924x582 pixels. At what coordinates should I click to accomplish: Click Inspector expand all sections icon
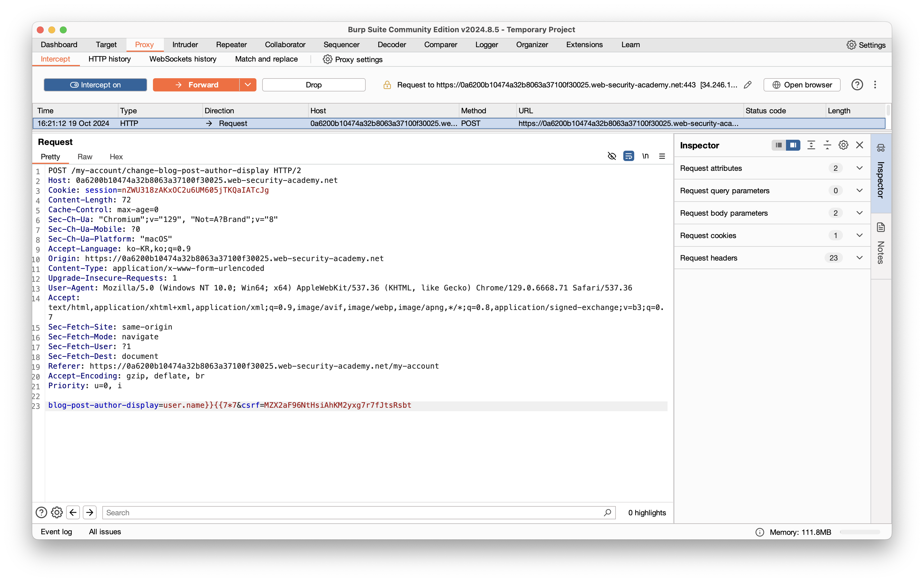tap(811, 145)
